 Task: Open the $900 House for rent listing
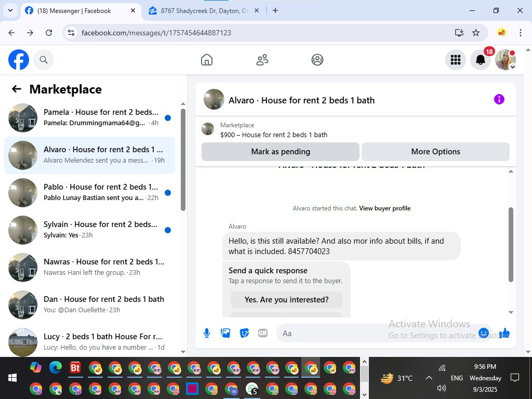(x=273, y=135)
